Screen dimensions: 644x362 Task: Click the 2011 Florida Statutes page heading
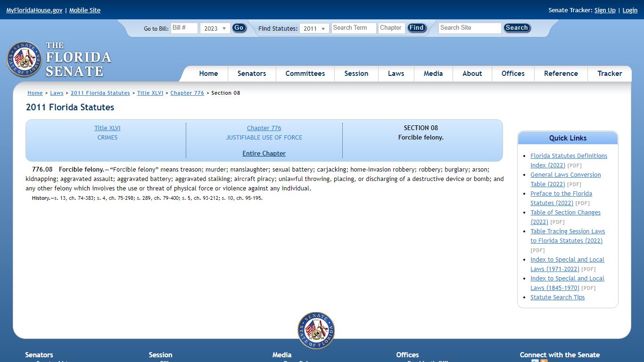click(x=70, y=107)
